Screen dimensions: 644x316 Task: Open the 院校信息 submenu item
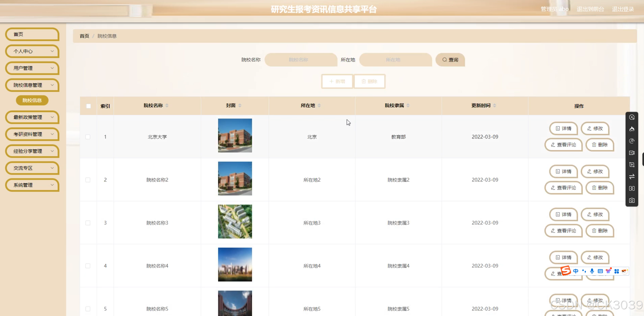click(32, 100)
